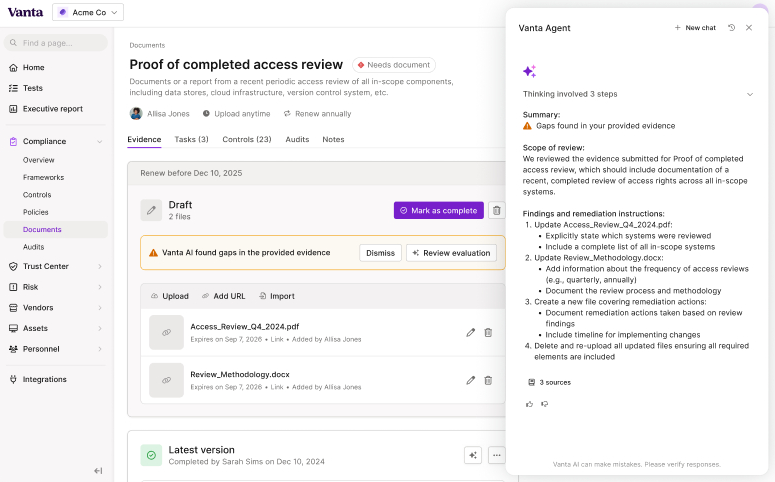Switch to the Tasks (3) tab

[191, 139]
